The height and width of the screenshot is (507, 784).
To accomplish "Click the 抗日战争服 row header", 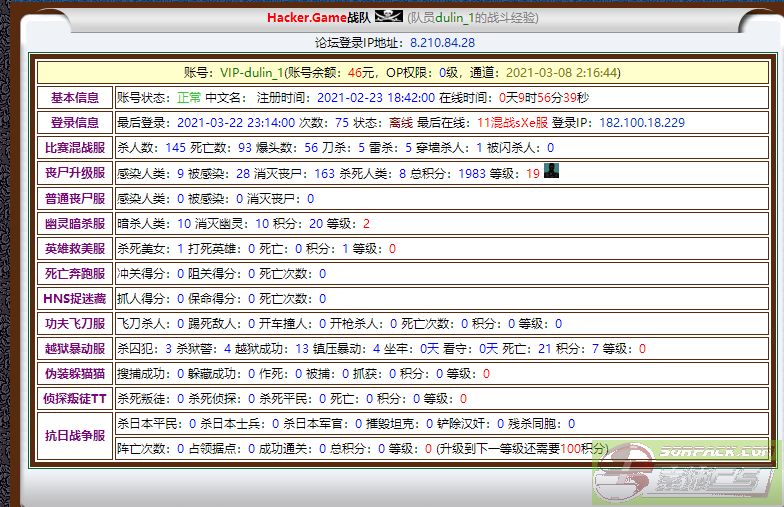I will (x=75, y=436).
